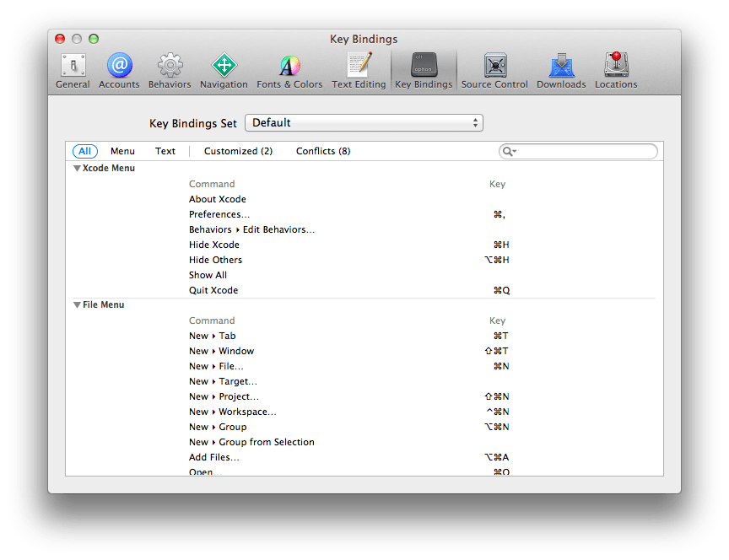
Task: Open the Locations preferences pane
Action: click(x=615, y=69)
